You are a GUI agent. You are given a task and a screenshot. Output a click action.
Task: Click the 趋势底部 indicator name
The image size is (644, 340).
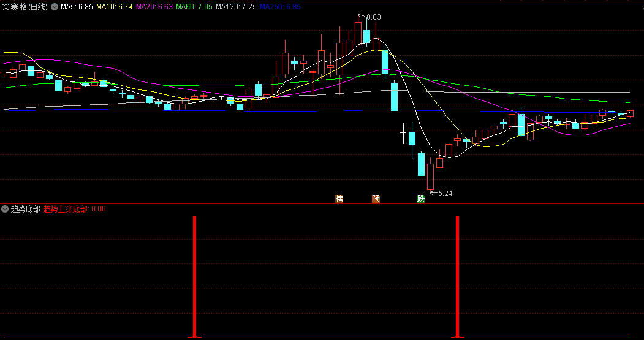26,209
